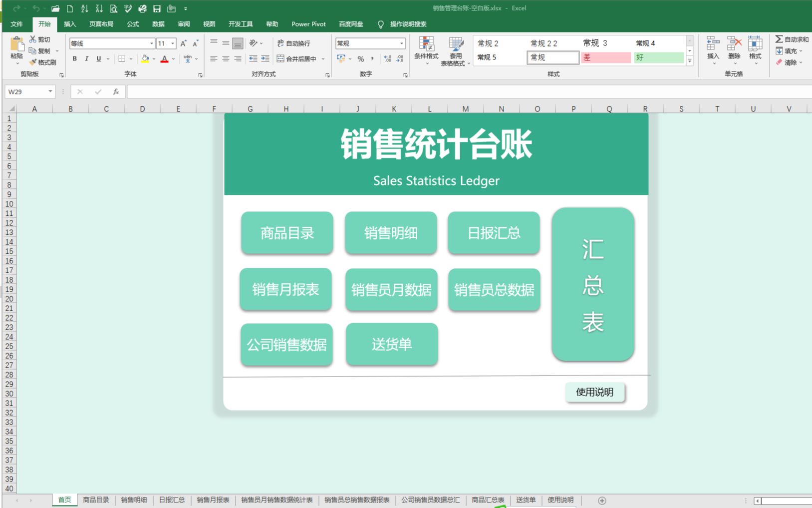Toggle Italic formatting
This screenshot has height=508, width=812.
(87, 58)
